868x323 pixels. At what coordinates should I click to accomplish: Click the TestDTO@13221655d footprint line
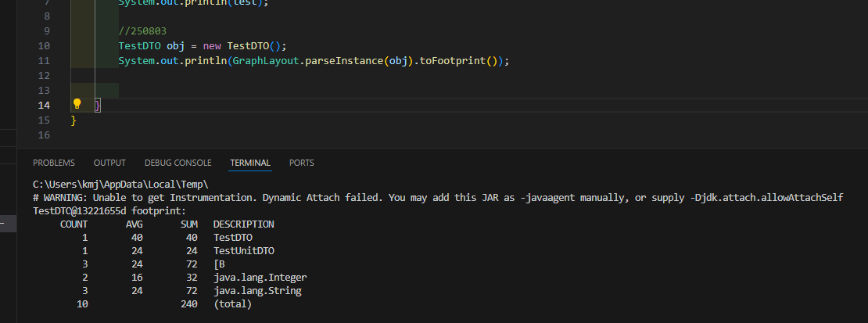pyautogui.click(x=109, y=211)
